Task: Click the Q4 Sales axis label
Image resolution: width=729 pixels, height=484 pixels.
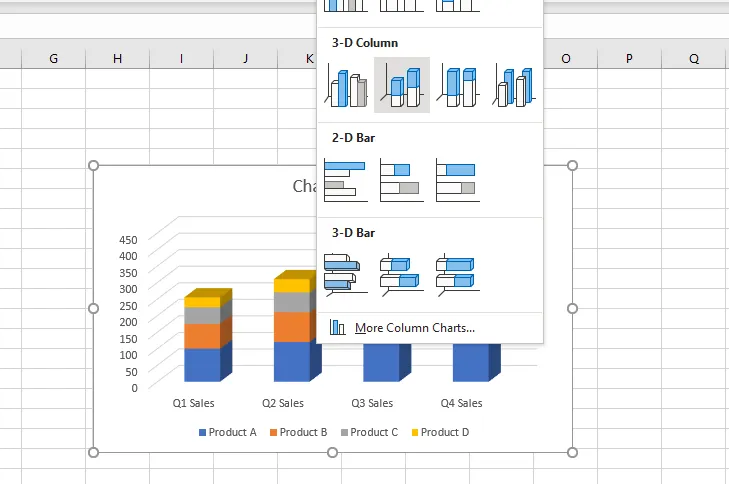Action: point(461,404)
